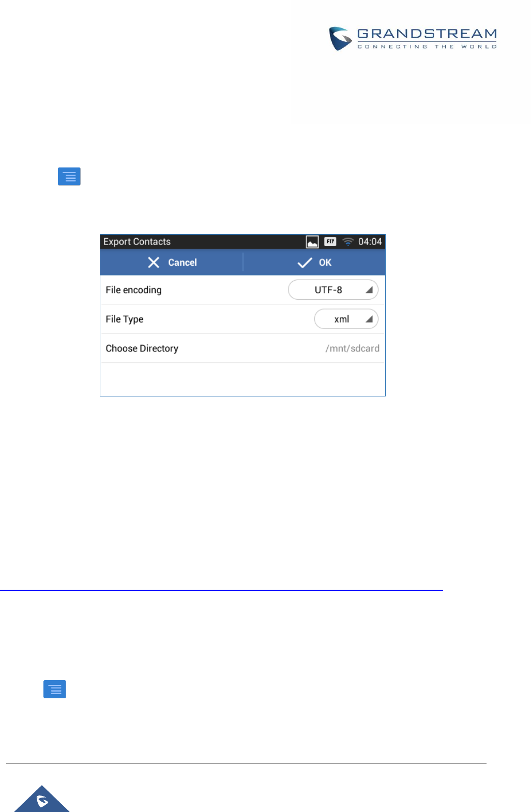Click the FTP icon in status bar
This screenshot has width=531, height=812.
330,241
